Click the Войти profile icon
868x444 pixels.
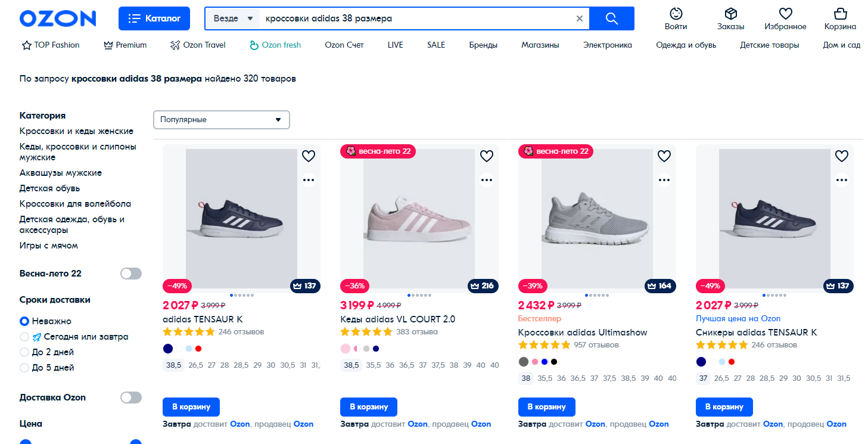point(676,18)
